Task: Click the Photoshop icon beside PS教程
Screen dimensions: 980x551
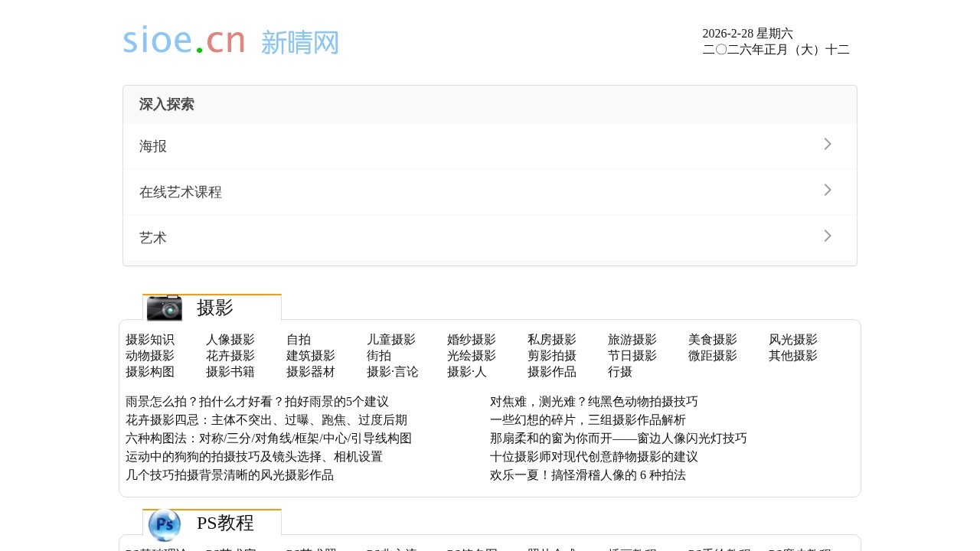Action: (165, 524)
